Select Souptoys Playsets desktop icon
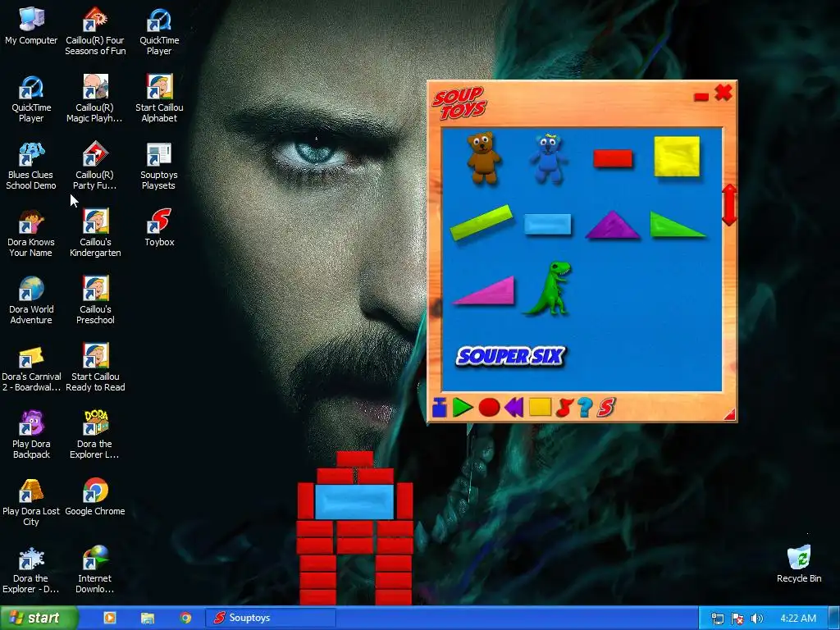 158,166
